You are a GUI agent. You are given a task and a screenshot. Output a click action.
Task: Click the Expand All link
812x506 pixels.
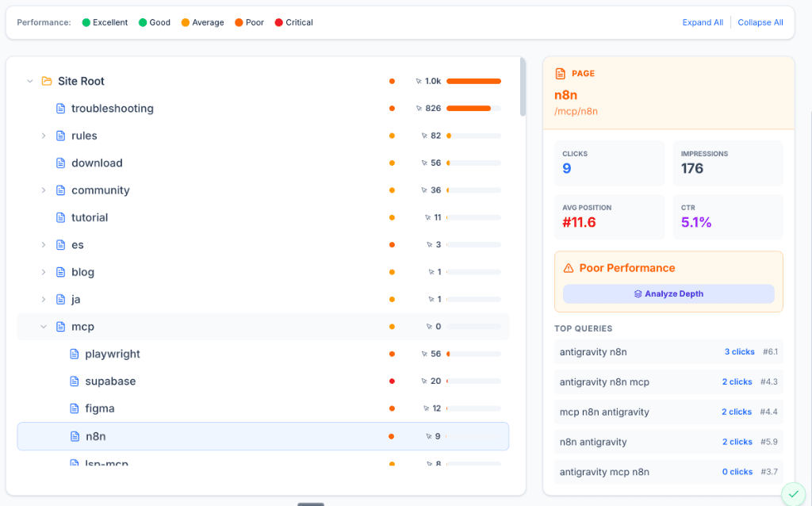point(703,22)
